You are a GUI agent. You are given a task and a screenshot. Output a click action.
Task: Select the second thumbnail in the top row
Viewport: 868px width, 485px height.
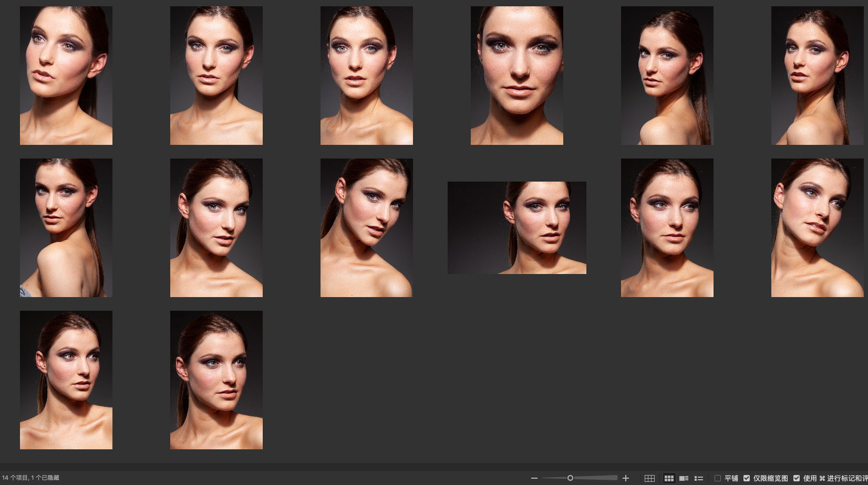216,76
